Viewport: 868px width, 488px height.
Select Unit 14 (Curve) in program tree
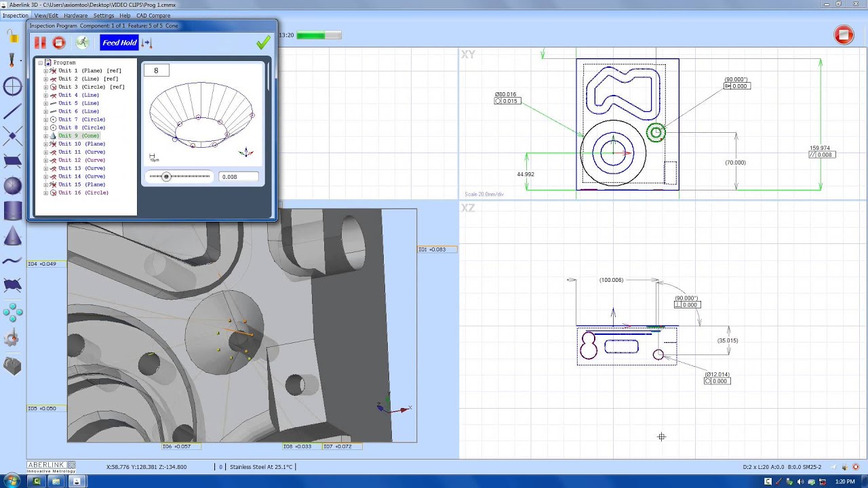click(81, 176)
